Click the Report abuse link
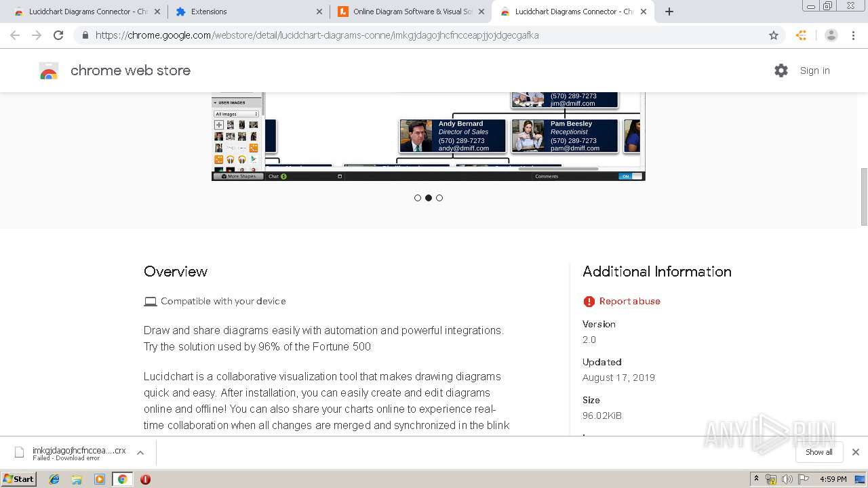This screenshot has width=868, height=488. [x=630, y=302]
